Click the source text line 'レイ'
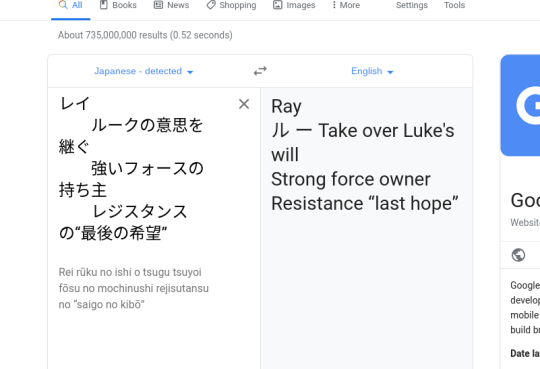Image resolution: width=540 pixels, height=369 pixels. [x=75, y=103]
